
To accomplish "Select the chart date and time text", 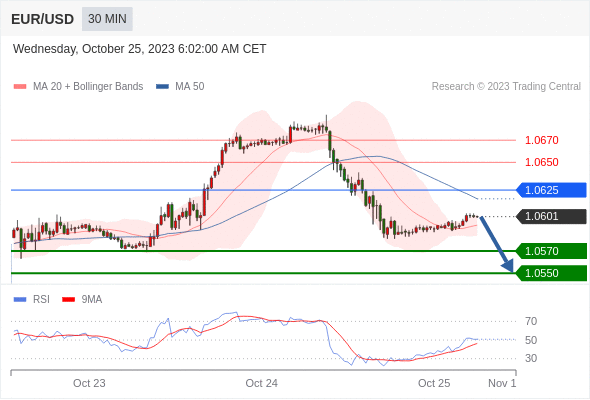I will coord(140,49).
